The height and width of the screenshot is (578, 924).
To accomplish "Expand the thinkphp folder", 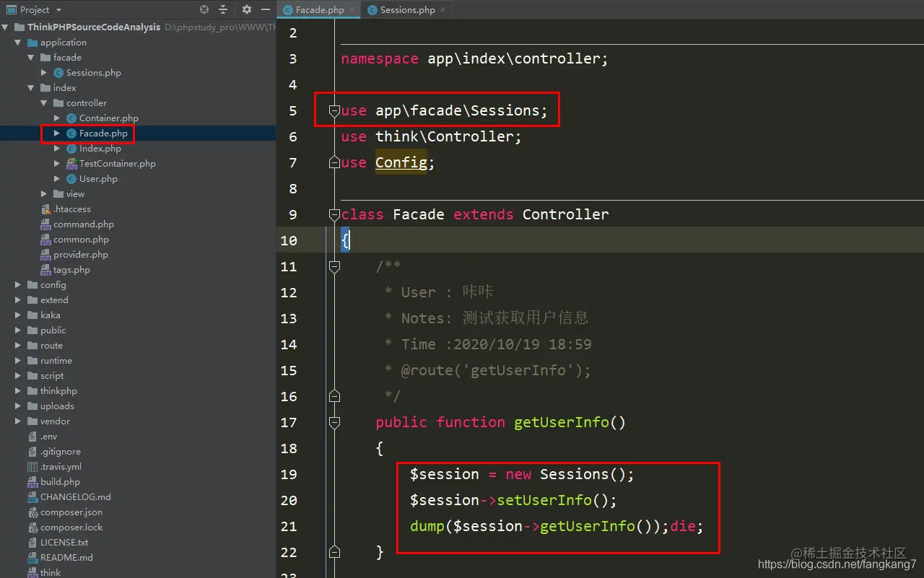I will coord(18,391).
